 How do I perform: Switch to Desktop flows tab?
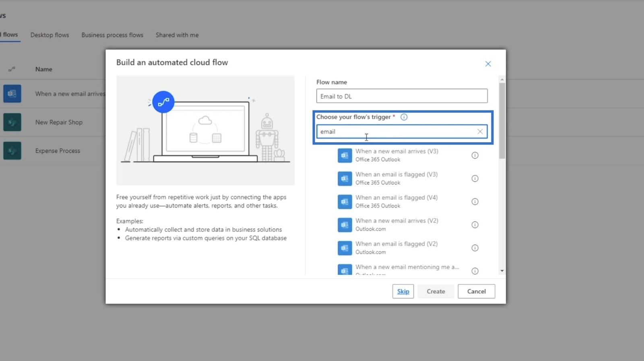pos(50,35)
